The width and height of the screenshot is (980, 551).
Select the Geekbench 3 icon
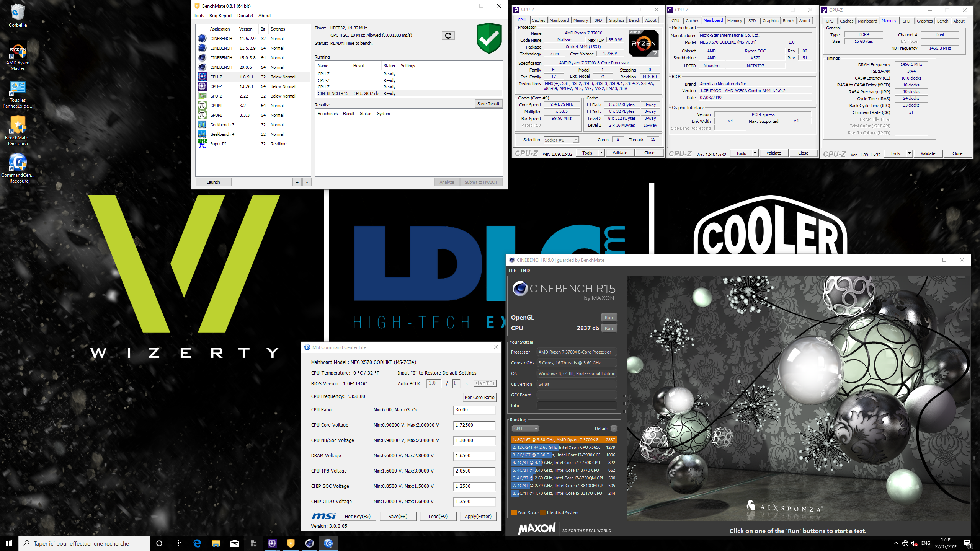pos(202,125)
